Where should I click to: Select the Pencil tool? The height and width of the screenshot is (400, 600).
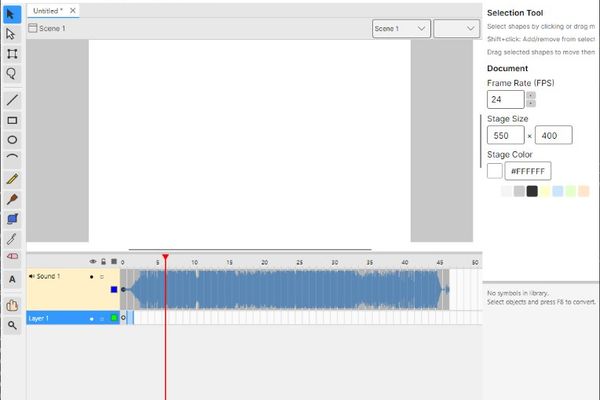12,179
